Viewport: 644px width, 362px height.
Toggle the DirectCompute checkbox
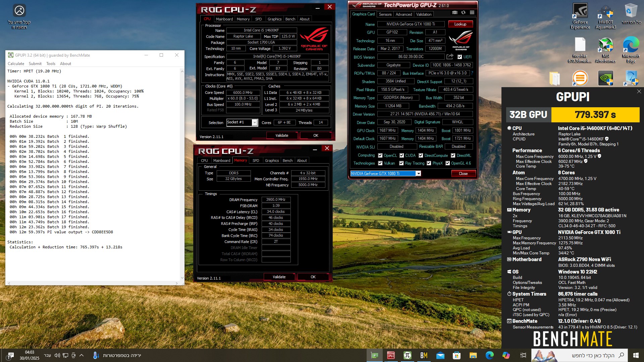[x=421, y=156]
